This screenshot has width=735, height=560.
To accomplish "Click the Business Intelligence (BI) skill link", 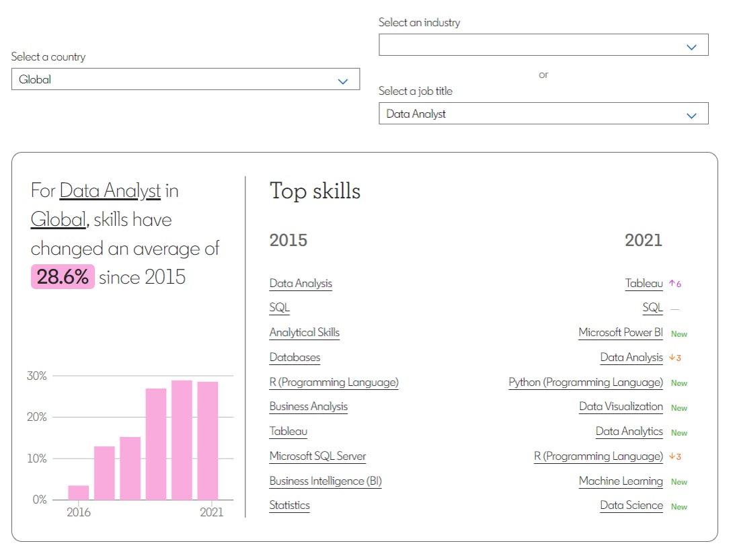I will [325, 481].
